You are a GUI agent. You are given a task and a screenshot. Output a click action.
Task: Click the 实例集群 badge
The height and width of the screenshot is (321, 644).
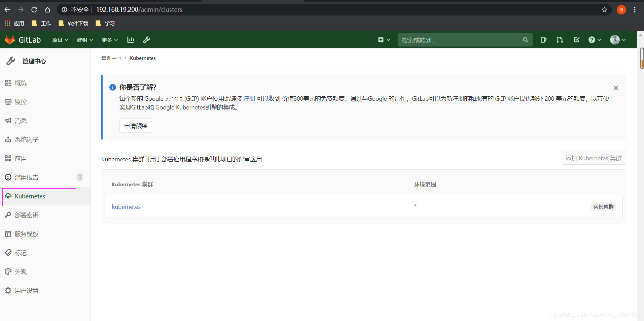pos(603,206)
